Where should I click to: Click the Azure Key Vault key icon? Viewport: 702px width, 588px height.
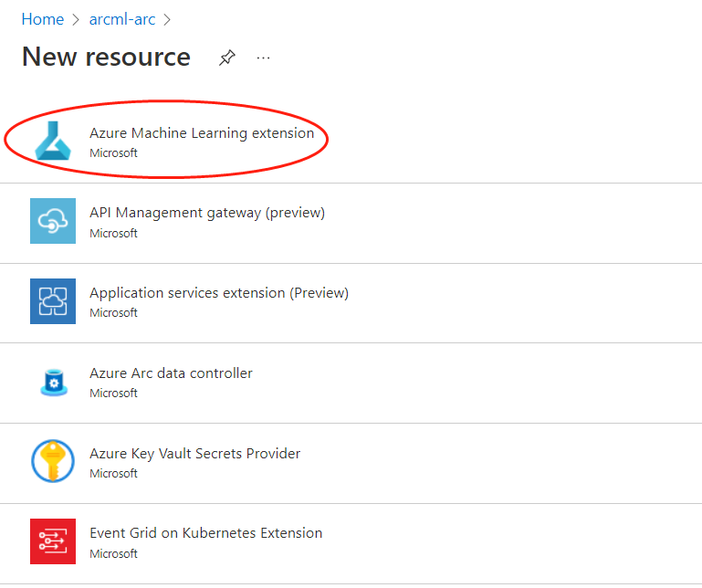coord(53,461)
